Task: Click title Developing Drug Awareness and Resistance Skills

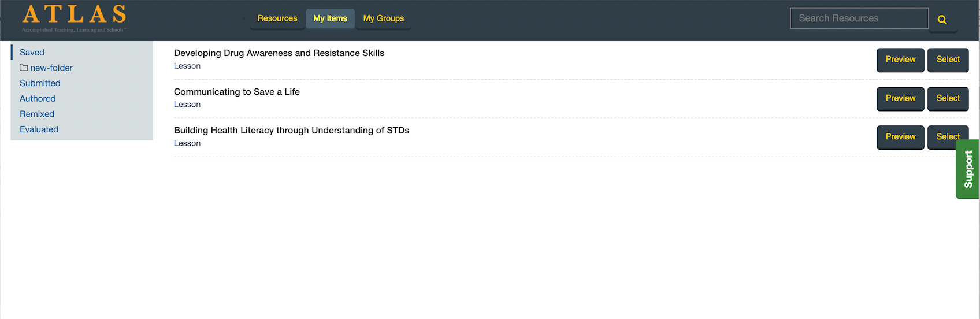Action: [279, 53]
